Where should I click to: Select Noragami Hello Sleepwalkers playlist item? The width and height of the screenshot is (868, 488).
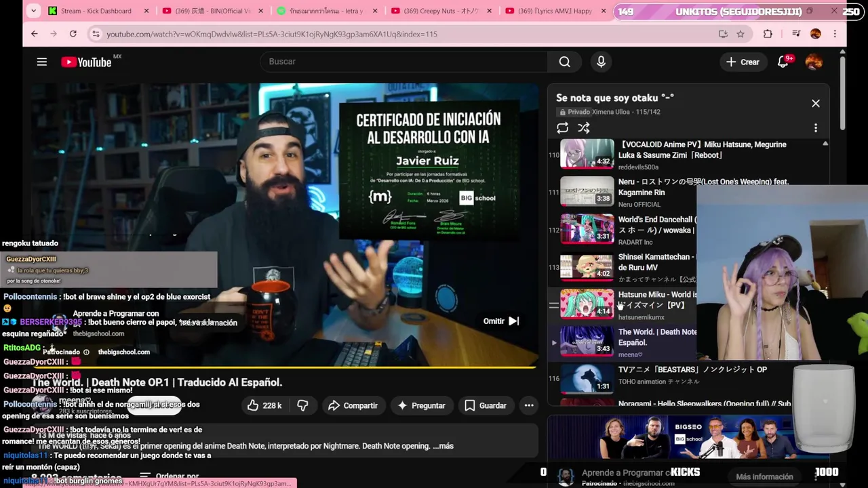coord(688,403)
